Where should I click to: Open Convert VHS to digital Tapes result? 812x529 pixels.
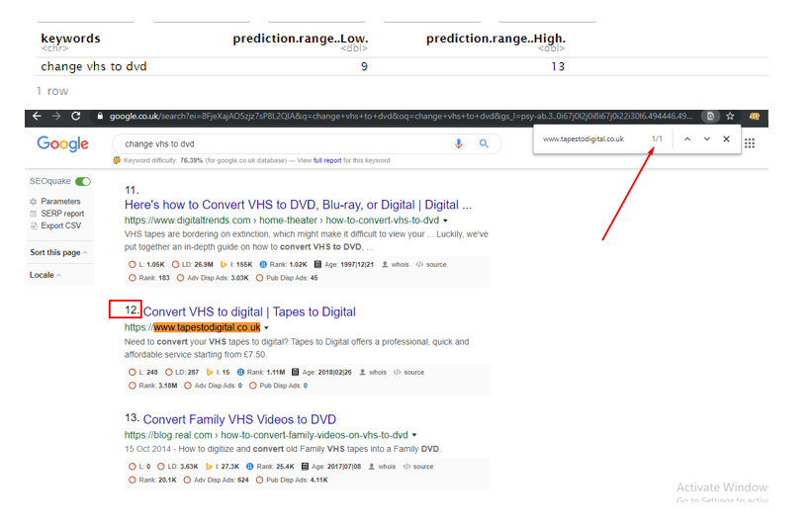point(249,312)
